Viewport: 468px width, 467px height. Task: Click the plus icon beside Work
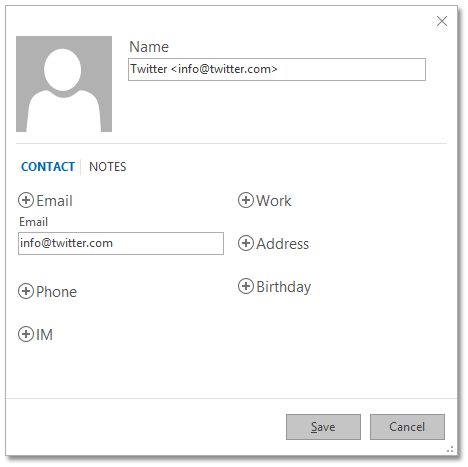tap(246, 200)
